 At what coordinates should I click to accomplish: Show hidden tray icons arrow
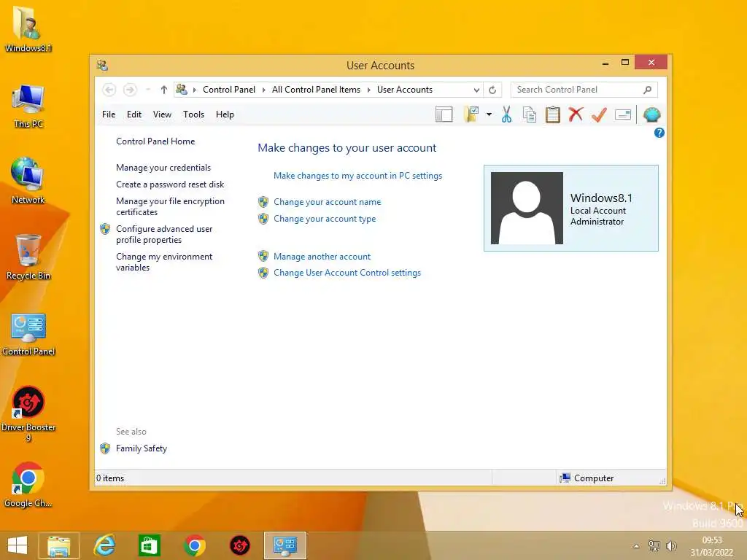[635, 546]
